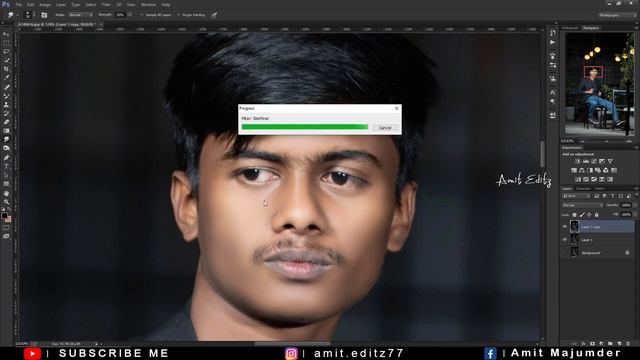The image size is (640, 360).
Task: Toggle lock all padlock icon
Action: pyautogui.click(x=596, y=215)
